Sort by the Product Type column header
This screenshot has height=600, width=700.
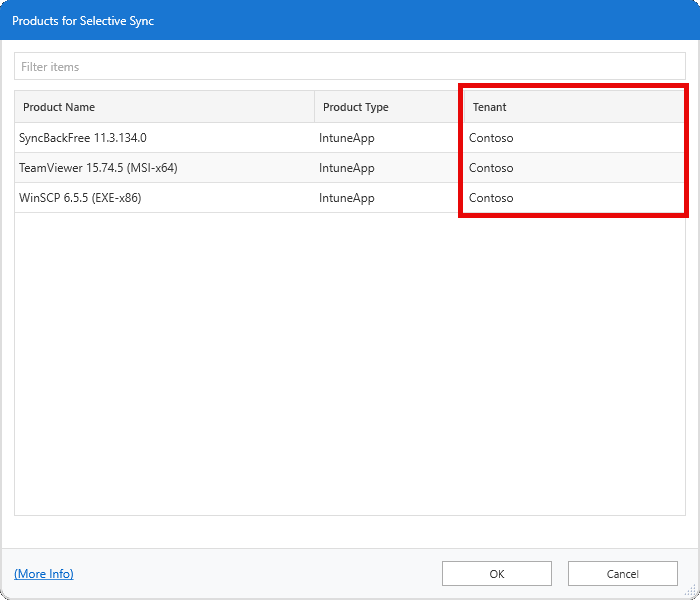click(x=389, y=107)
